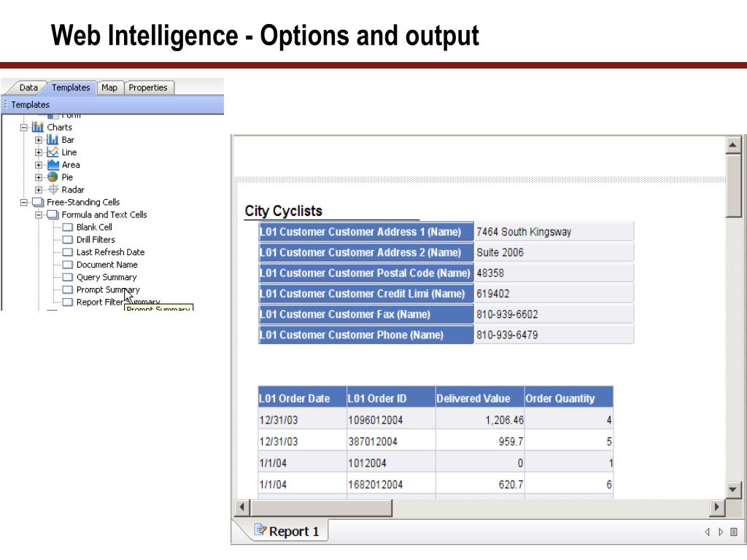Expand the Area chart node
The image size is (747, 560).
tap(39, 165)
